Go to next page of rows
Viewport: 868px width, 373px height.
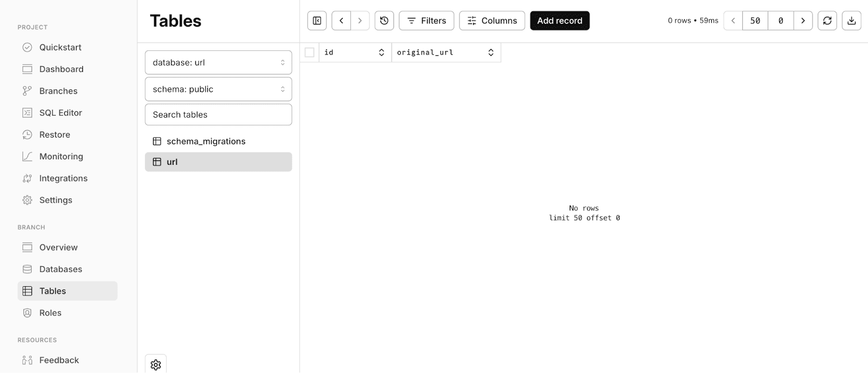[803, 21]
